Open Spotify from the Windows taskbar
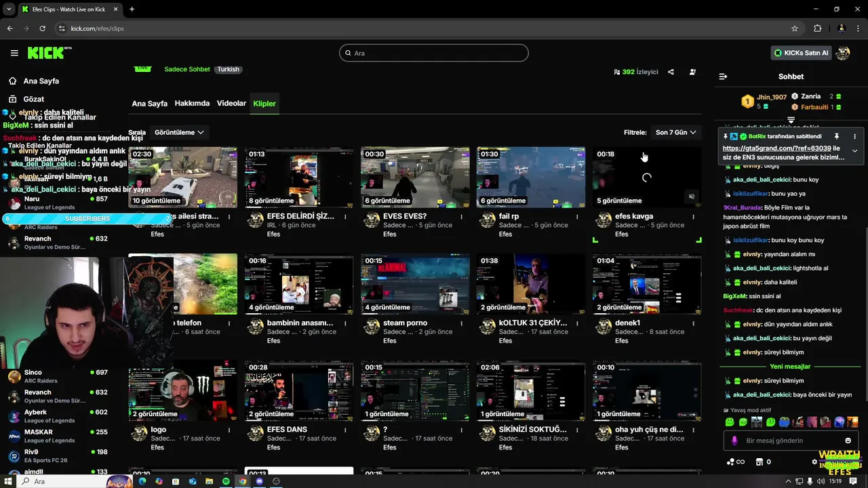Viewport: 868px width, 488px height. (x=225, y=481)
